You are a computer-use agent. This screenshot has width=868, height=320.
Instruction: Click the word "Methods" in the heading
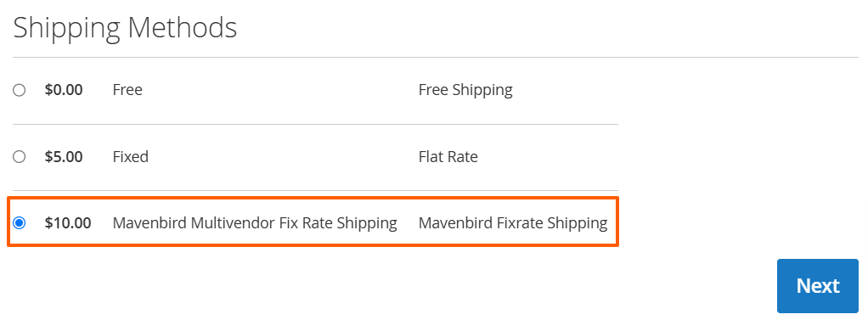[x=183, y=27]
